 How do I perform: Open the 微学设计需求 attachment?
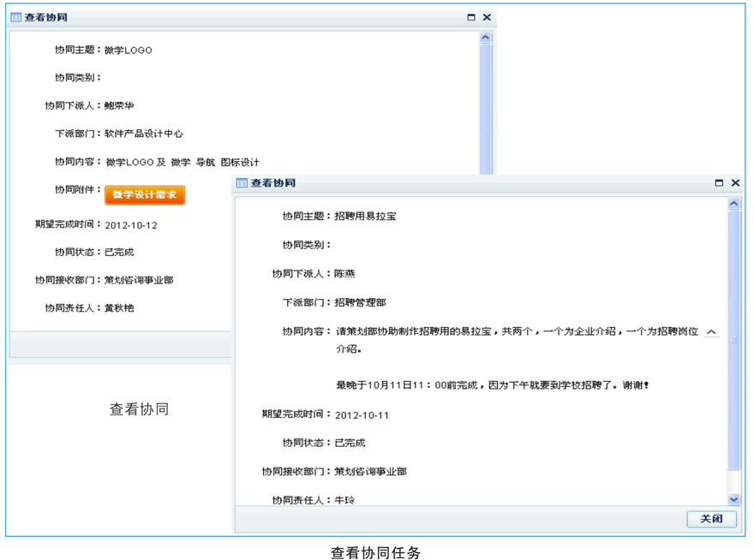145,195
